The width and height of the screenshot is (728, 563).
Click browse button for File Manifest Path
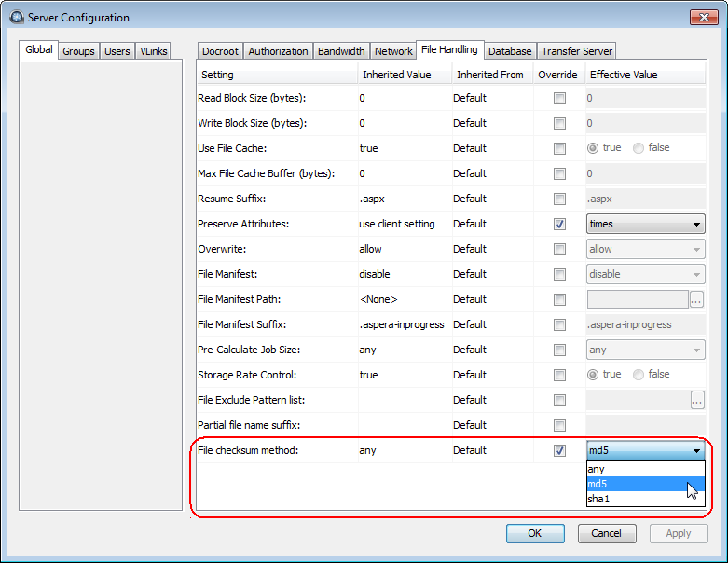[697, 299]
